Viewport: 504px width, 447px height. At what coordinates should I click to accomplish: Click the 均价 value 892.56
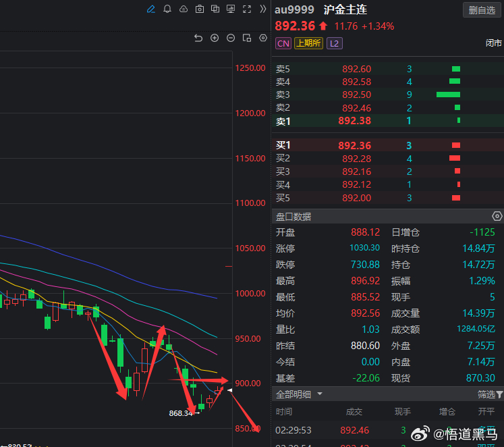coord(365,313)
